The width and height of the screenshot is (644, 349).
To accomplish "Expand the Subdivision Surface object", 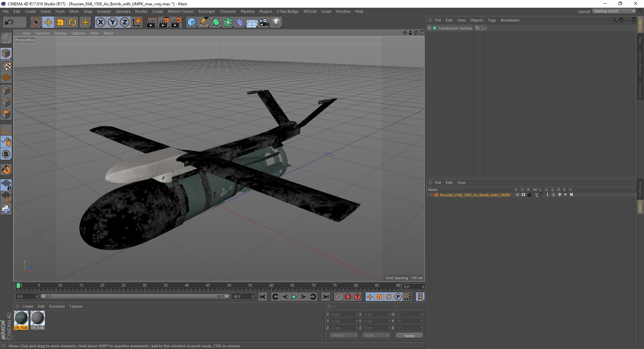I will (x=429, y=28).
